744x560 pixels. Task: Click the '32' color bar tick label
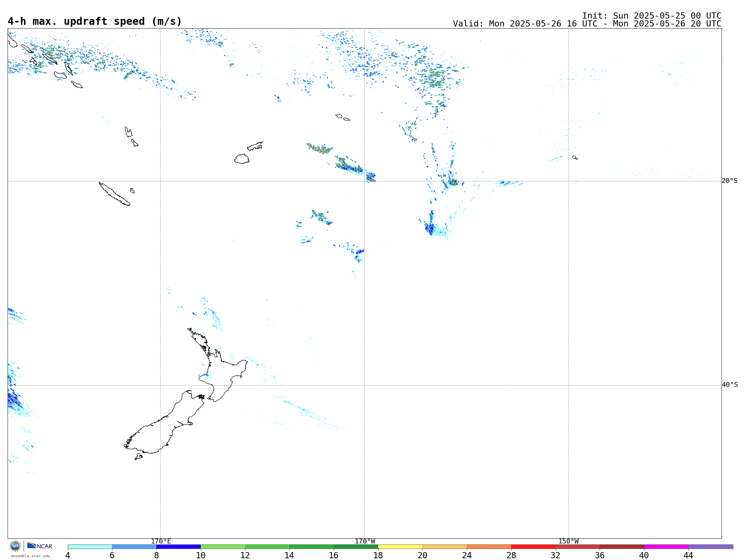click(556, 555)
